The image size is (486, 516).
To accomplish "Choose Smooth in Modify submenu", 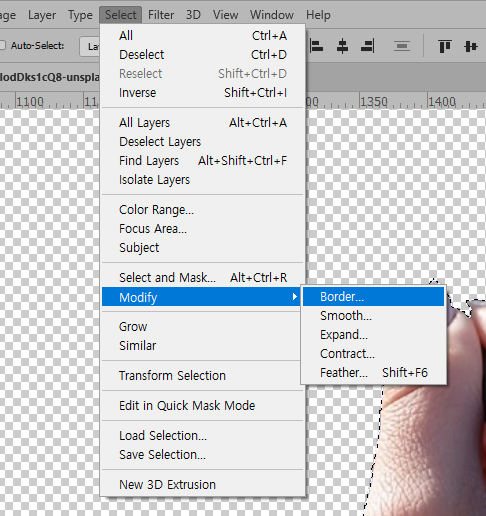I will coord(374,315).
